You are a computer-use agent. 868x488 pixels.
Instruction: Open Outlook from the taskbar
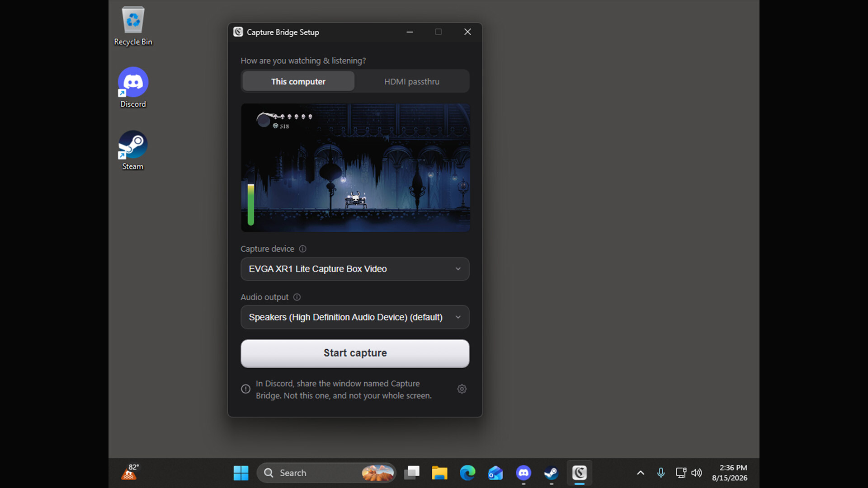click(x=495, y=473)
